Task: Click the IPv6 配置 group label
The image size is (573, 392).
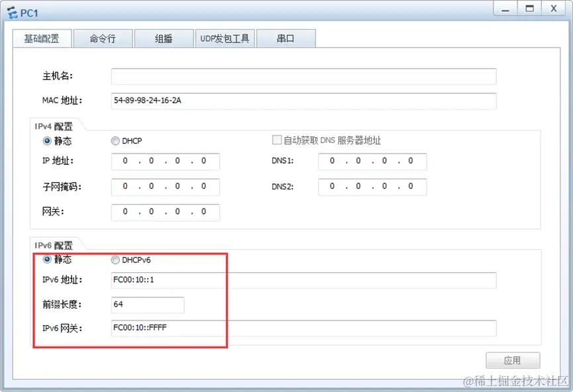Action: point(54,246)
